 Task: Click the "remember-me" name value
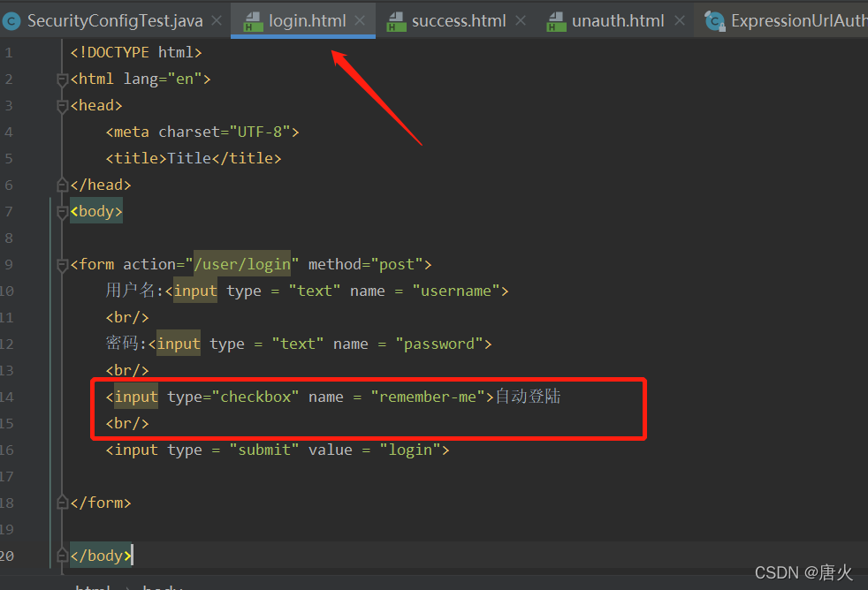coord(428,397)
